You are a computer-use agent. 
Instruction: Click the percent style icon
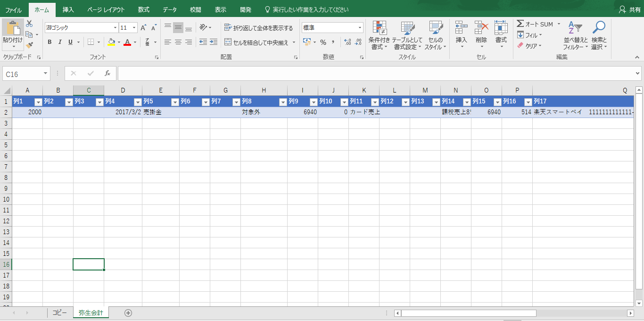(x=323, y=42)
